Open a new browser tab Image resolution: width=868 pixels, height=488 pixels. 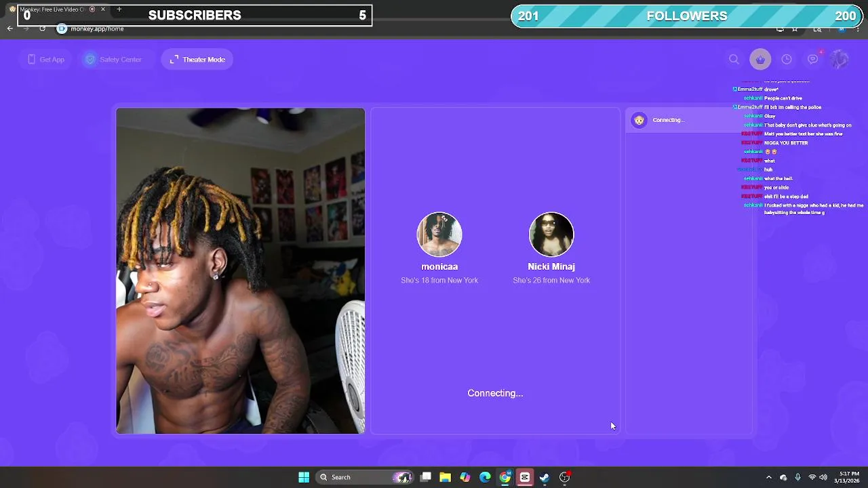coord(119,9)
